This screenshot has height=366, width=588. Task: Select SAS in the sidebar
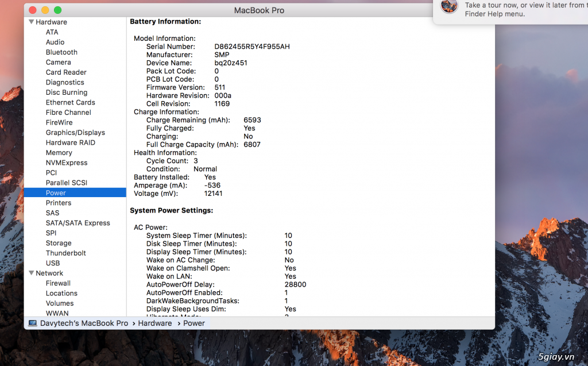52,213
